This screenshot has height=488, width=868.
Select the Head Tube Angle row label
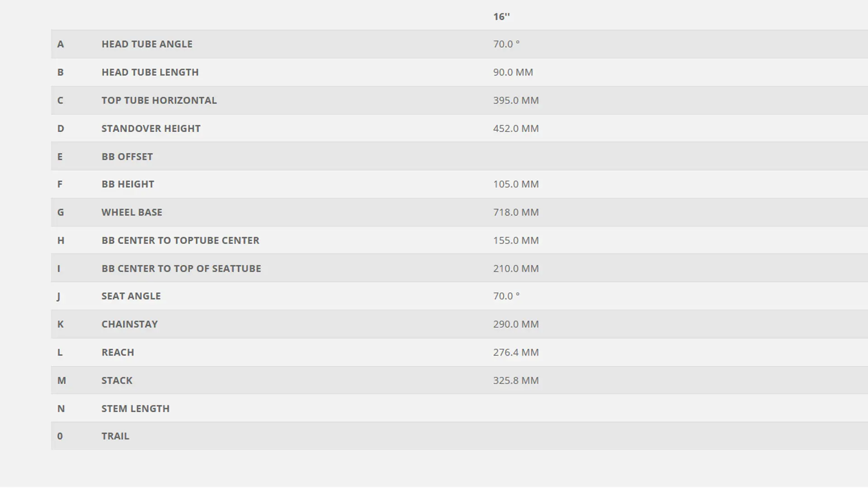pyautogui.click(x=147, y=44)
